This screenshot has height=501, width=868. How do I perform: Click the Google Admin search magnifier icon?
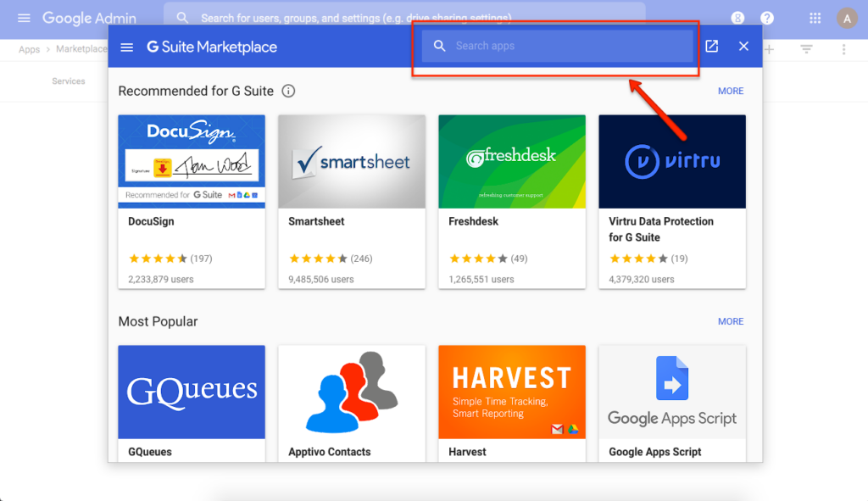182,19
